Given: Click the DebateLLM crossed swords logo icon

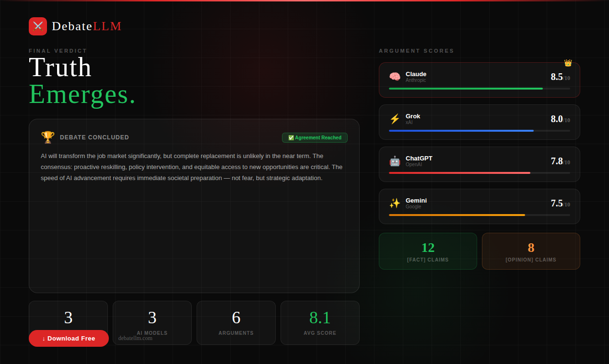Looking at the screenshot, I should (x=38, y=26).
